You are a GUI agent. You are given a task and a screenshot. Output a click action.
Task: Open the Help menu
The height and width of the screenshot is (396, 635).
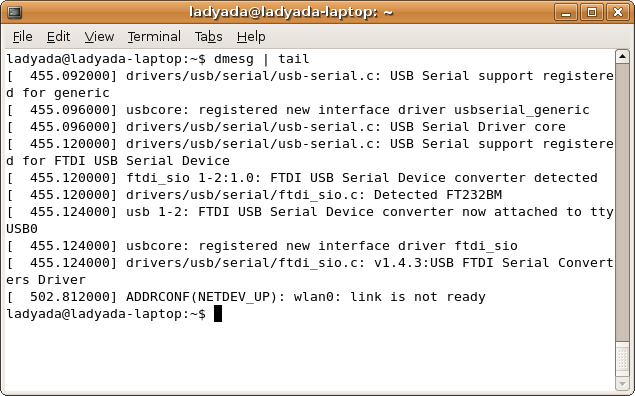(x=251, y=37)
